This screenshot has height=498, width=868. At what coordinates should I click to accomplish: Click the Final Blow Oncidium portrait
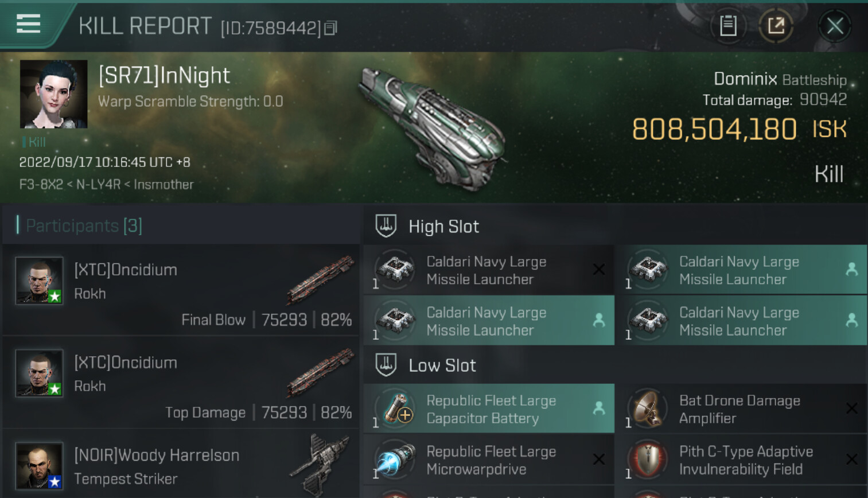tap(39, 281)
